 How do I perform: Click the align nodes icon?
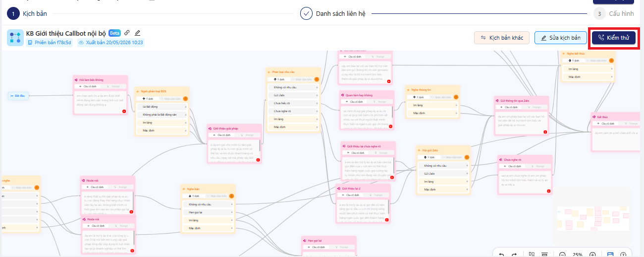[544, 255]
